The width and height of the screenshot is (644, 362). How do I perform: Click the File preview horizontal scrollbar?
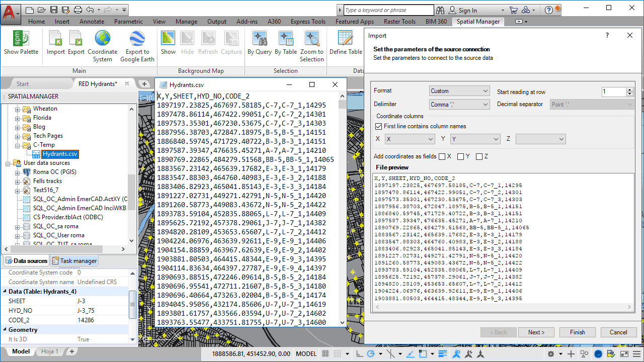pos(504,308)
